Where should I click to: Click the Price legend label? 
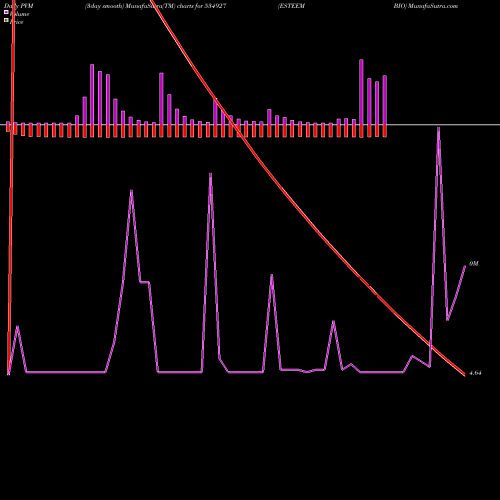(16, 22)
